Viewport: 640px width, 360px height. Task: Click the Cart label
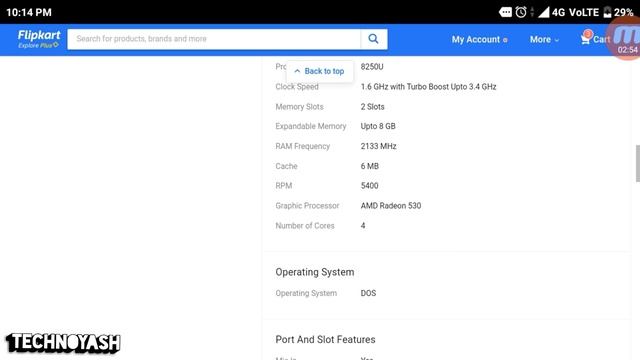click(x=602, y=39)
